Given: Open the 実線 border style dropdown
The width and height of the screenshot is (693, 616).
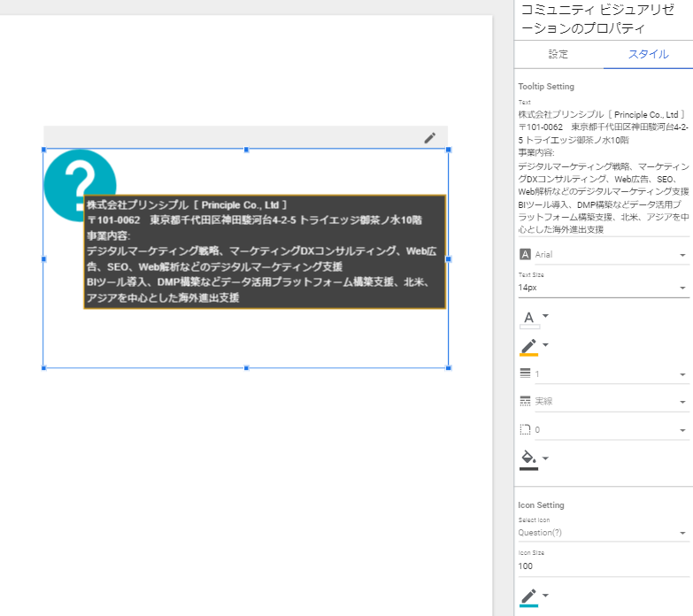Looking at the screenshot, I should click(611, 402).
